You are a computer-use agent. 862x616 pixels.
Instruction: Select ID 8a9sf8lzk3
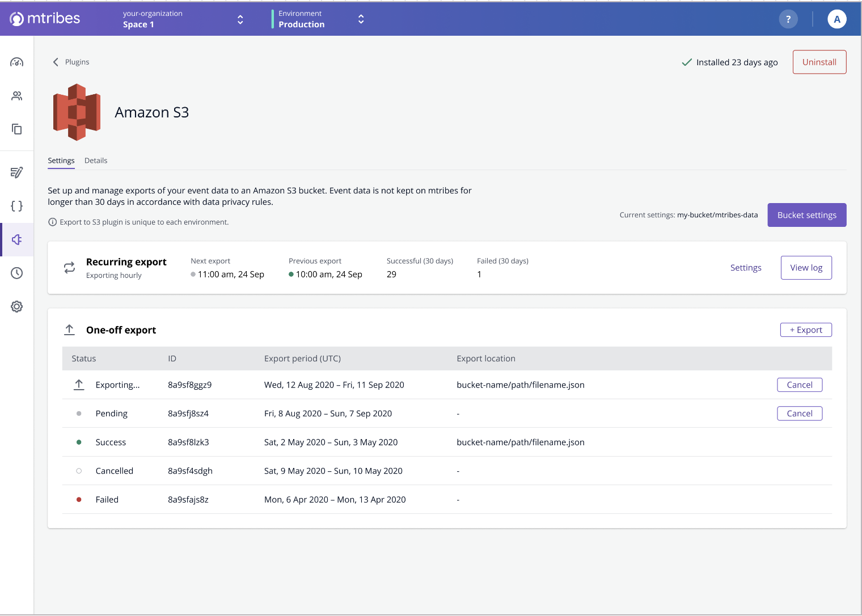[x=188, y=442]
